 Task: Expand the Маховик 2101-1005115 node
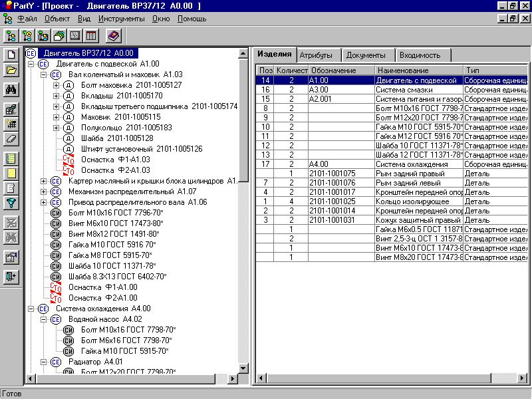[x=56, y=117]
